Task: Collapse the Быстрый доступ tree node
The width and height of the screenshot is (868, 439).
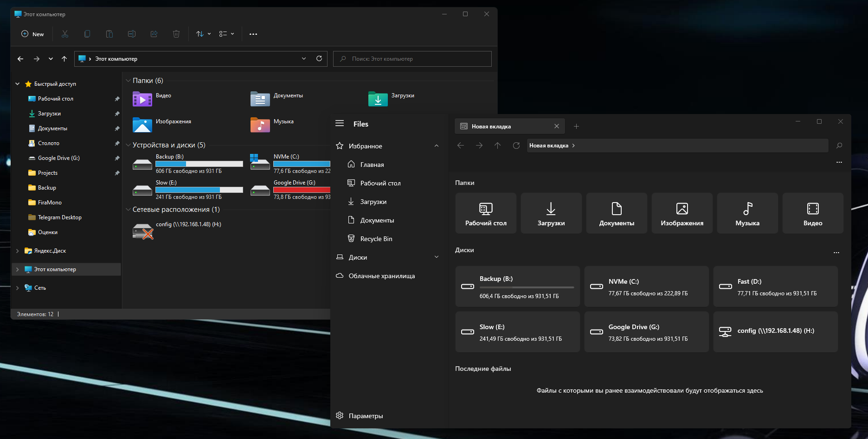Action: click(18, 84)
